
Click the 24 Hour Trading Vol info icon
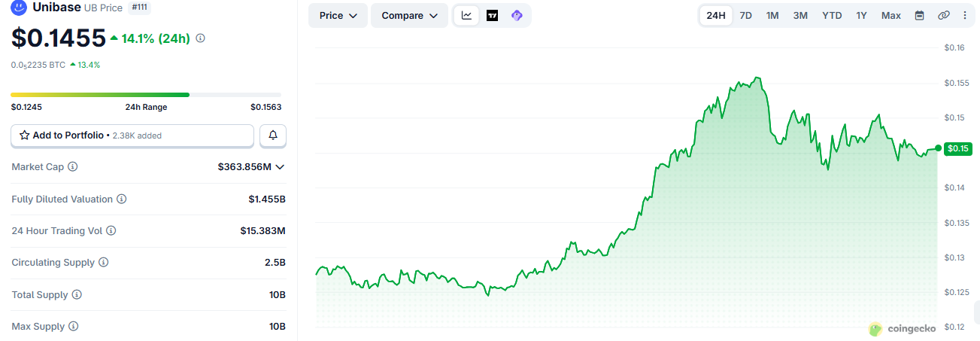point(111,231)
